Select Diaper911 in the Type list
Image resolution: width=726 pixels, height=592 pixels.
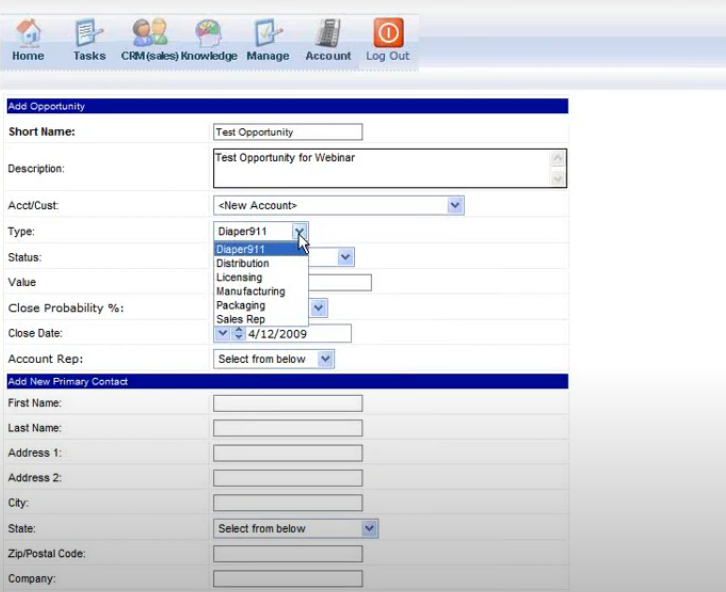pyautogui.click(x=261, y=249)
